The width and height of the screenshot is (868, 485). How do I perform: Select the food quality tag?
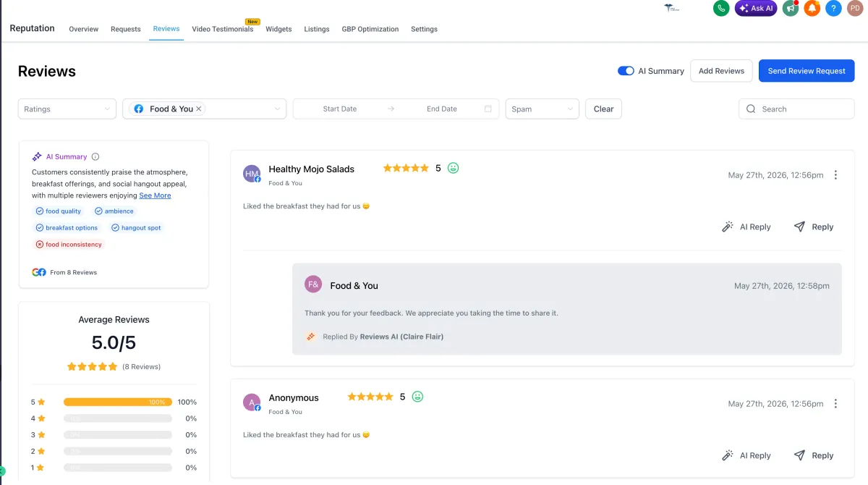[x=59, y=211]
